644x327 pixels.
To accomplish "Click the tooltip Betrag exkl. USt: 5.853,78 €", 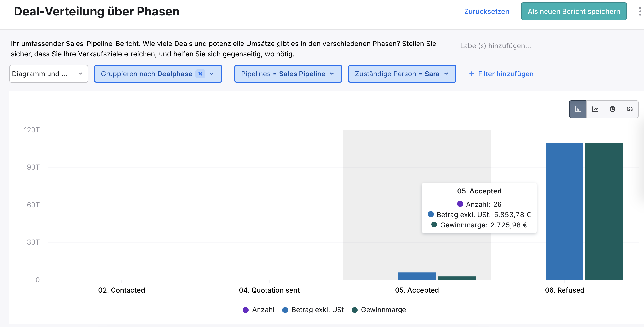I will pos(479,215).
